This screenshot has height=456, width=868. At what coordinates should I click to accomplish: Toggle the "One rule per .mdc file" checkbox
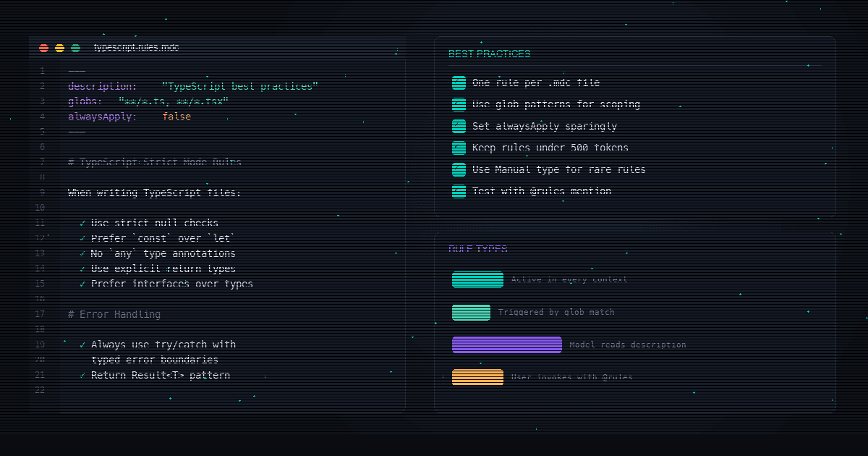pyautogui.click(x=459, y=83)
